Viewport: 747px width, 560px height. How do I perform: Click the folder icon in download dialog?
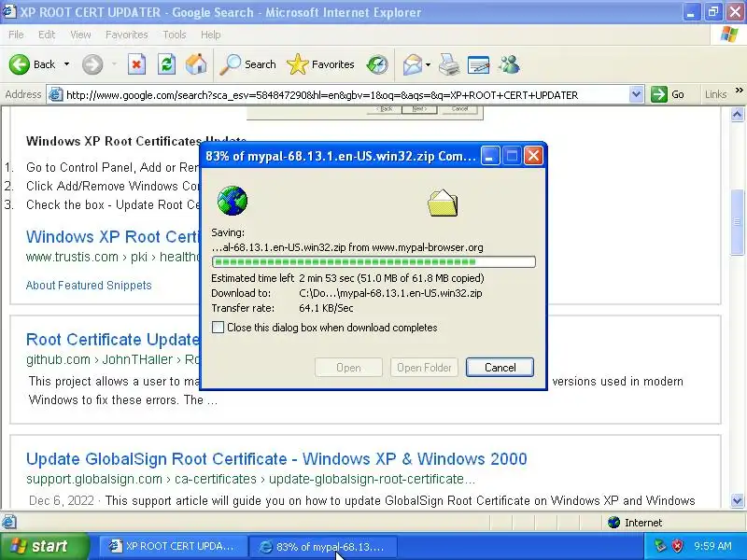coord(443,203)
